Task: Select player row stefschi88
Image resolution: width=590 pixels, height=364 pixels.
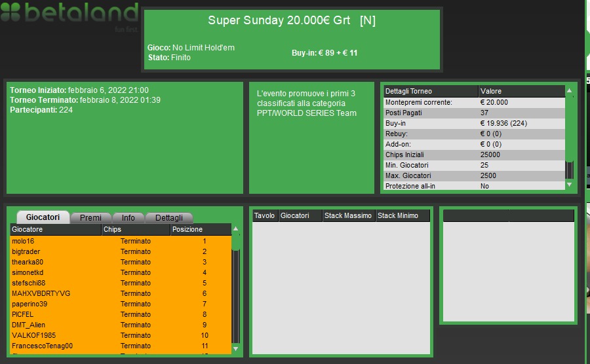Action: (x=121, y=283)
